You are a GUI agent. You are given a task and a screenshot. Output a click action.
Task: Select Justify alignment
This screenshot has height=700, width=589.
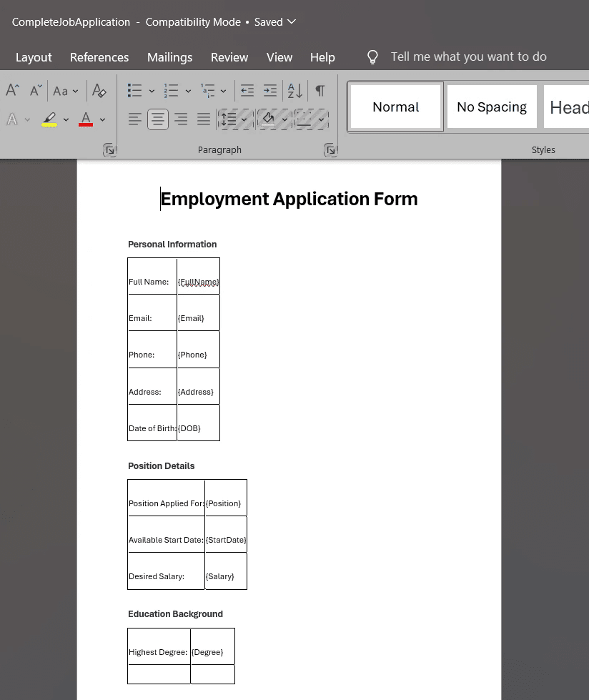[x=204, y=119]
